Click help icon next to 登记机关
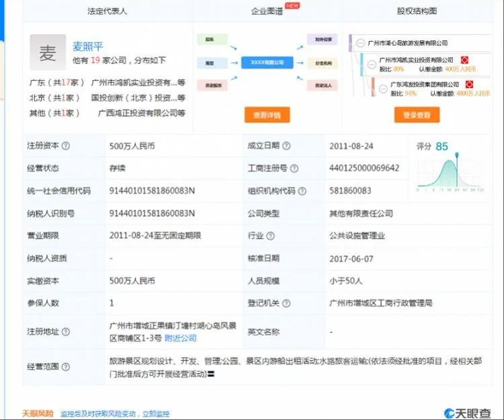Screen dimensions: 504x420 [x=286, y=303]
